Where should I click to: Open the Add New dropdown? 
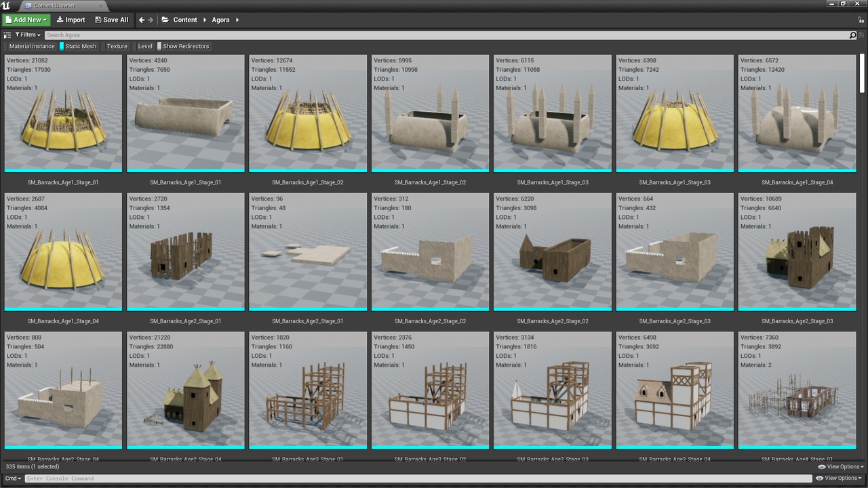[x=26, y=20]
